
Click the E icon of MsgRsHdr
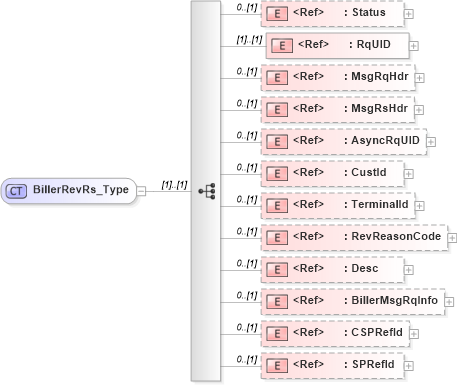(x=277, y=110)
